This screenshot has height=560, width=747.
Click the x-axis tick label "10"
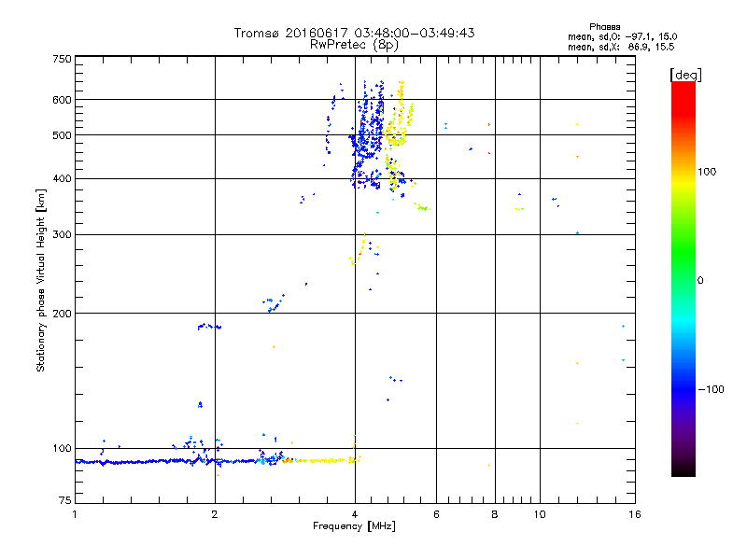[540, 514]
